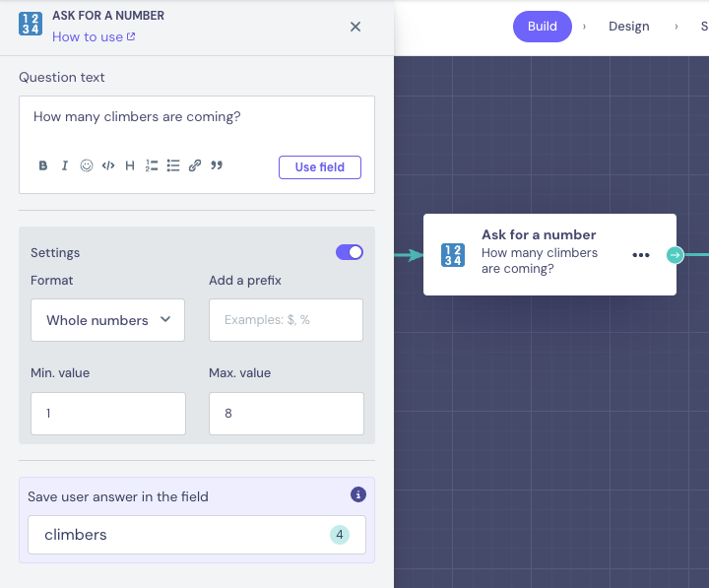Click the 4 badge in climbers field

(x=340, y=535)
